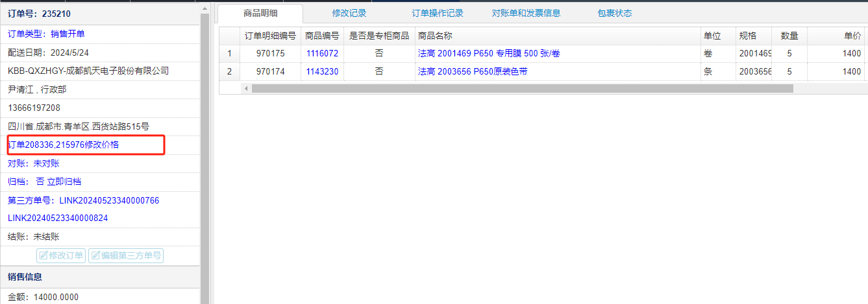This screenshot has width=868, height=304.
Task: Open the 订单操作记录 tab
Action: 438,13
